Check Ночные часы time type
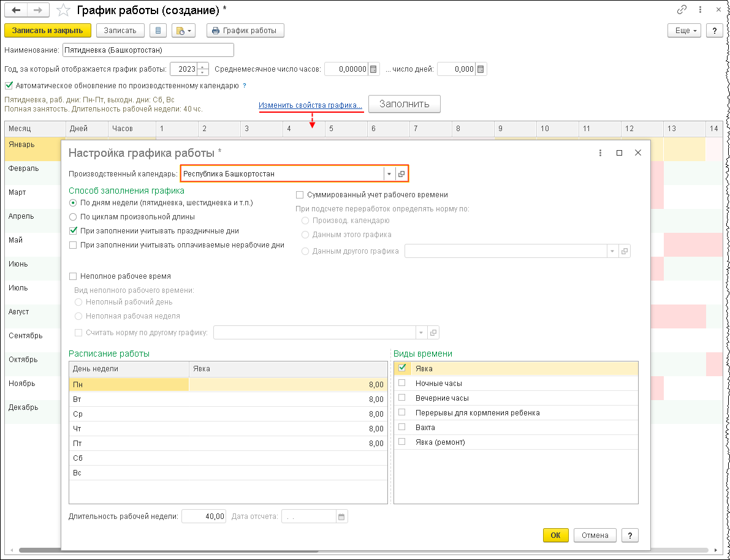Image resolution: width=730 pixels, height=560 pixels. 402,383
